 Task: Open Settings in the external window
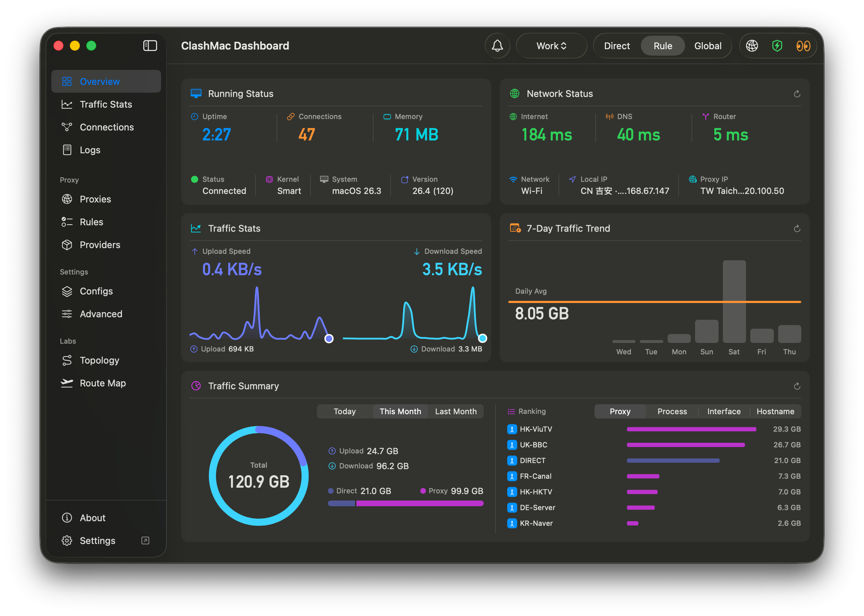145,540
